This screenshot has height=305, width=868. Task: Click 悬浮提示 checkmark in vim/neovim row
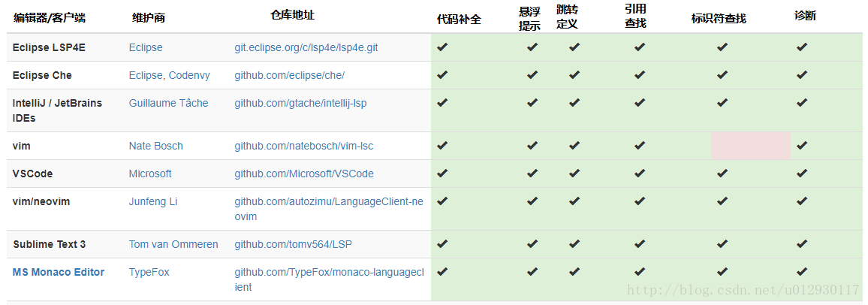[532, 201]
